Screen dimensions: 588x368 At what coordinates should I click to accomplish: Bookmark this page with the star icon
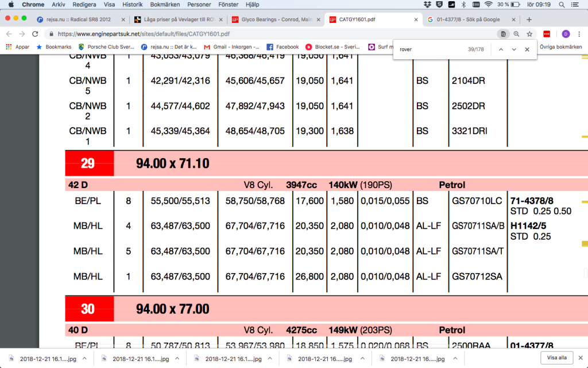click(x=529, y=34)
